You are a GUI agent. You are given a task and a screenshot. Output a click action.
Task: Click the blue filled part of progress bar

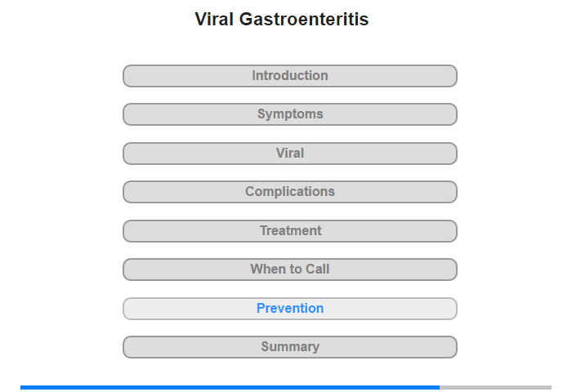[x=230, y=387]
